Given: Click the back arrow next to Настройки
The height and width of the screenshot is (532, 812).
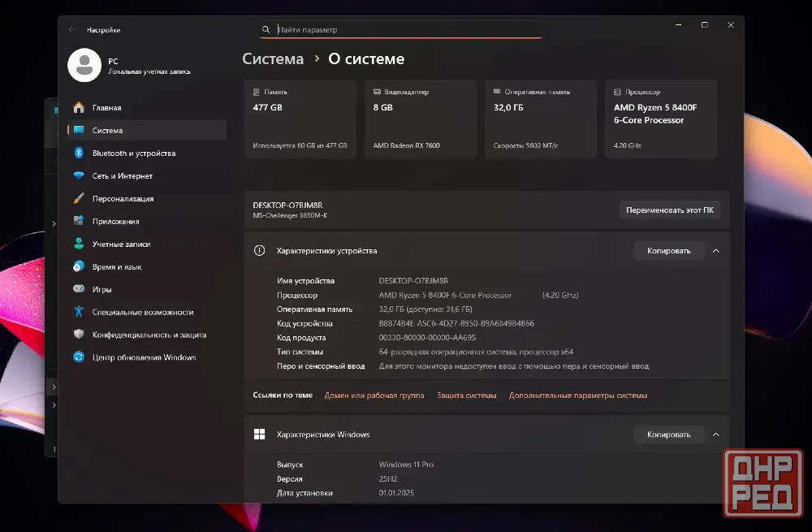Looking at the screenshot, I should click(71, 29).
